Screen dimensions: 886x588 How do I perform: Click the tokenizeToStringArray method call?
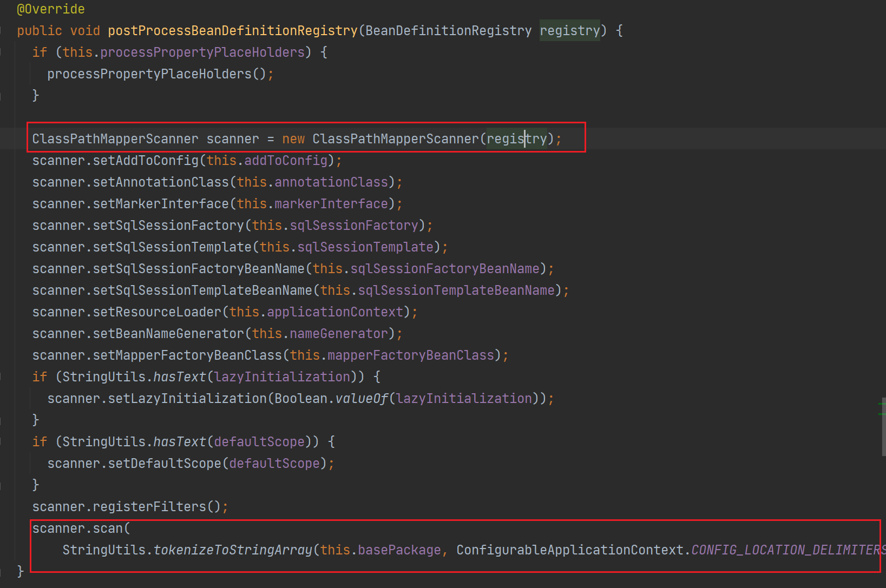point(233,550)
